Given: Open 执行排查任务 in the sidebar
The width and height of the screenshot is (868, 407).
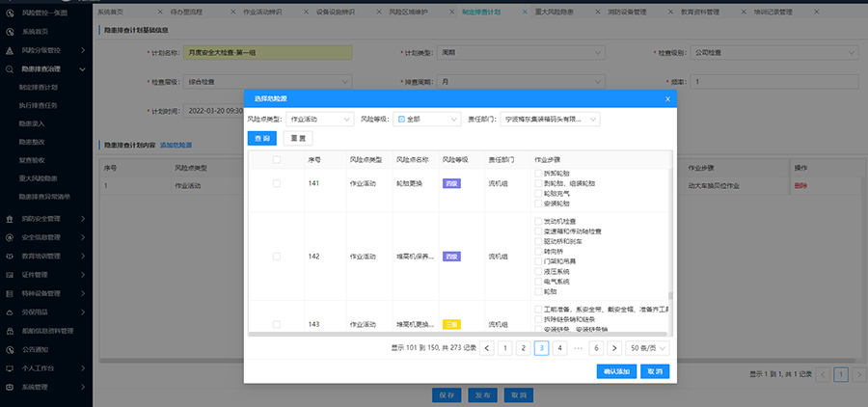Looking at the screenshot, I should 39,105.
